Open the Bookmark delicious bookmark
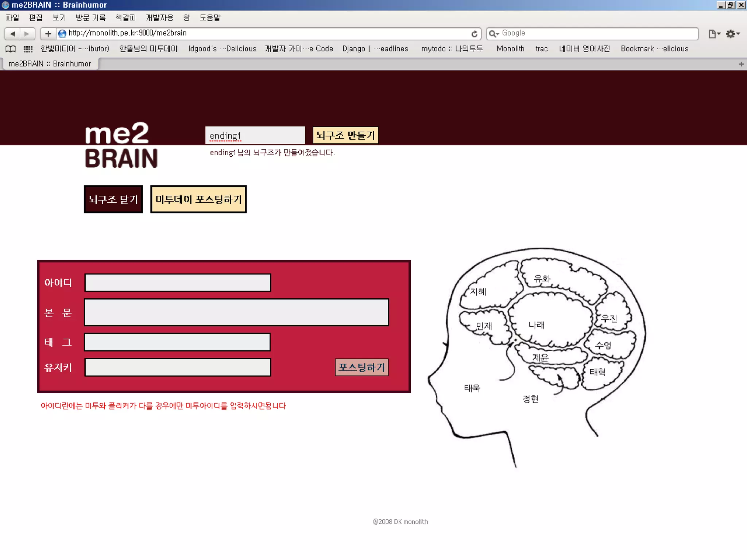 [654, 49]
